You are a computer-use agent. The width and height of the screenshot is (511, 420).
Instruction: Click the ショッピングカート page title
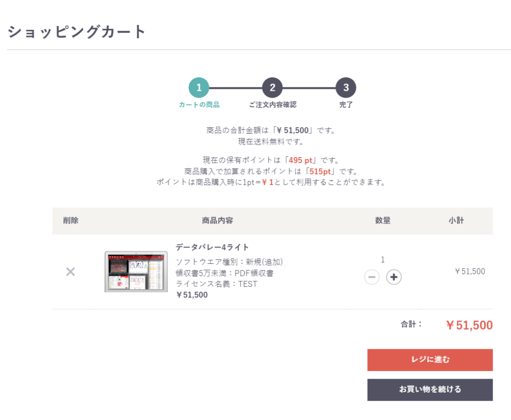point(77,32)
